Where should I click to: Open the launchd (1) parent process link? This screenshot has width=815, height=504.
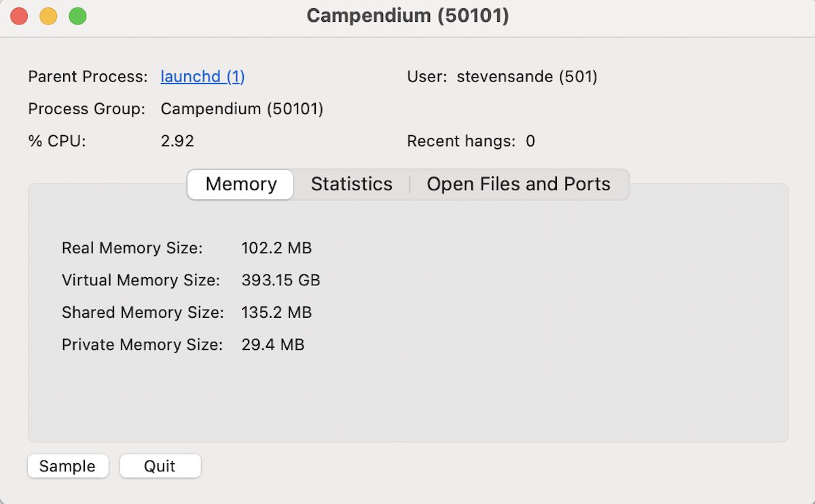[x=202, y=77]
